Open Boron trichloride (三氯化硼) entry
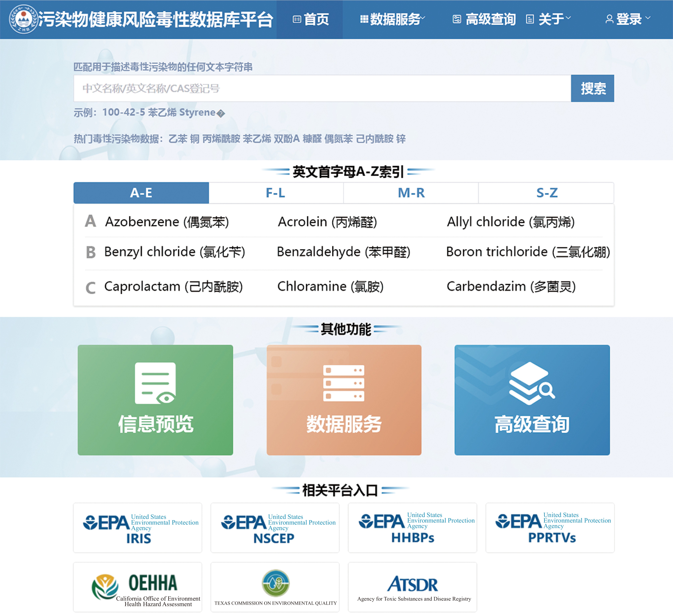This screenshot has height=616, width=673. [528, 252]
